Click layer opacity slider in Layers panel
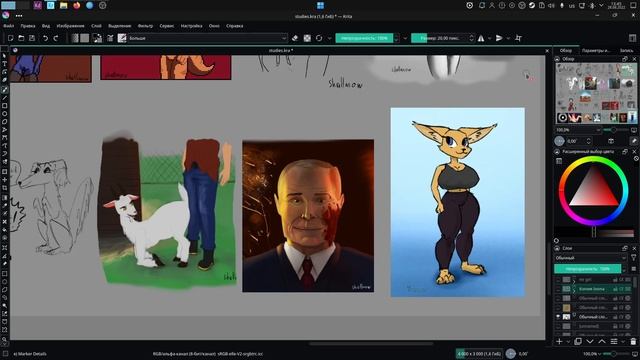The height and width of the screenshot is (360, 640). point(587,269)
